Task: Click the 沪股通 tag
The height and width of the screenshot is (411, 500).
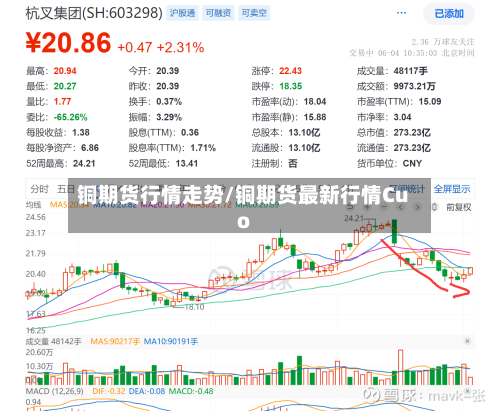Action: click(182, 13)
